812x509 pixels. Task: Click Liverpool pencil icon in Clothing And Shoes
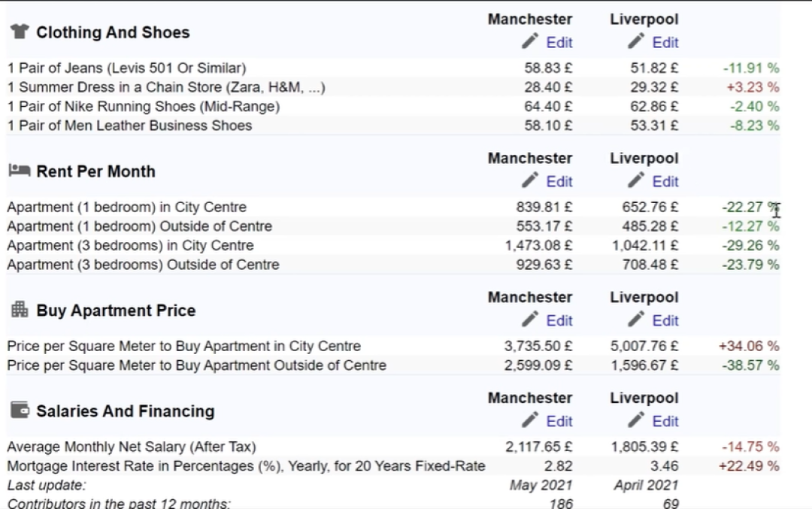(x=637, y=41)
